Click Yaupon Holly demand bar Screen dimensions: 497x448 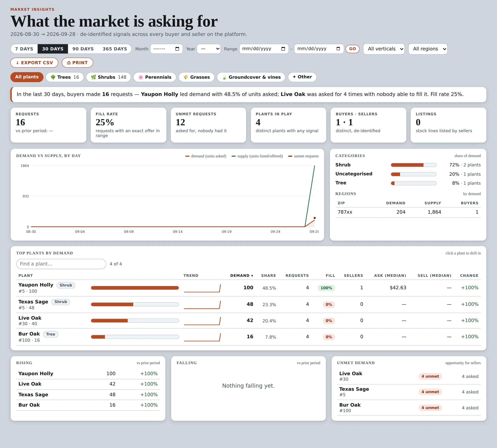coord(135,288)
